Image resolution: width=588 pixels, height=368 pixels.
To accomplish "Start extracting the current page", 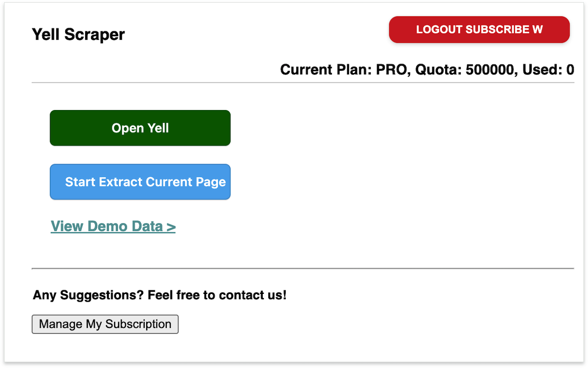I will (140, 182).
